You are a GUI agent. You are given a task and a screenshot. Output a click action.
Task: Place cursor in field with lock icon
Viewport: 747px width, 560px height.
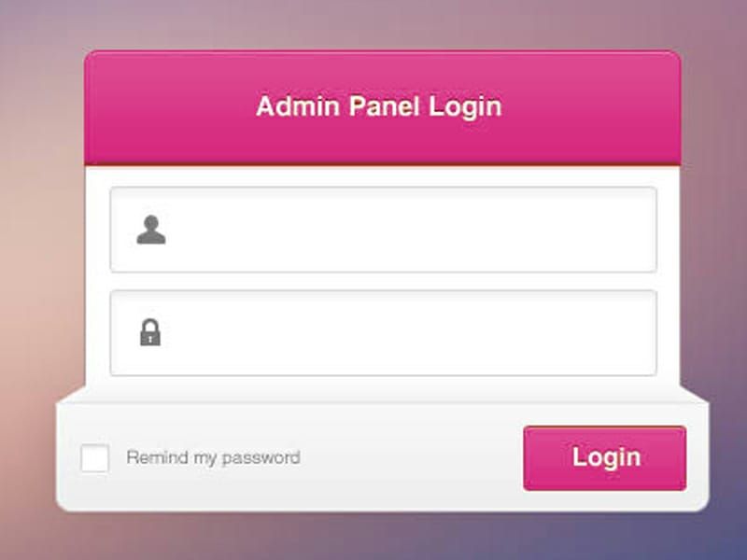383,333
